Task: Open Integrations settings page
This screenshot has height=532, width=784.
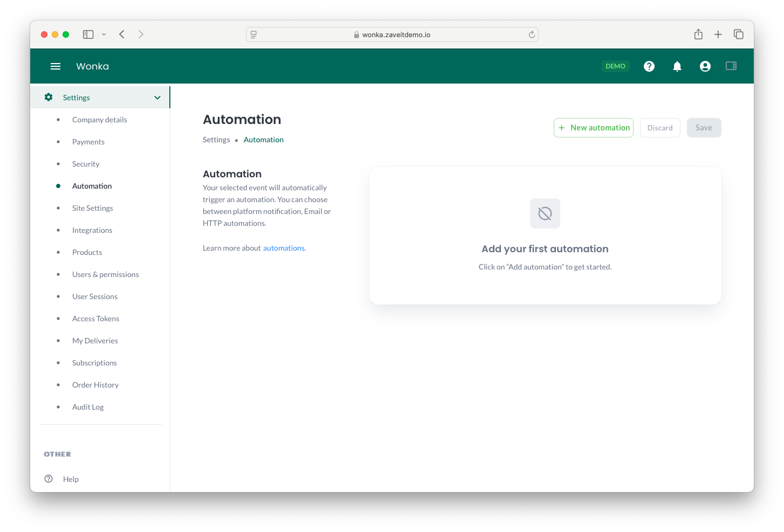Action: [92, 230]
